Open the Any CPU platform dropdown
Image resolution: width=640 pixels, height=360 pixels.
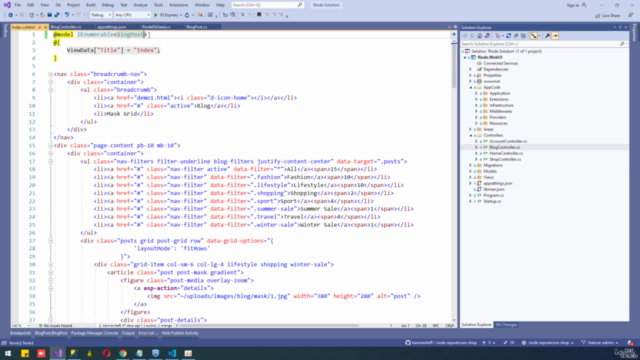pyautogui.click(x=132, y=15)
